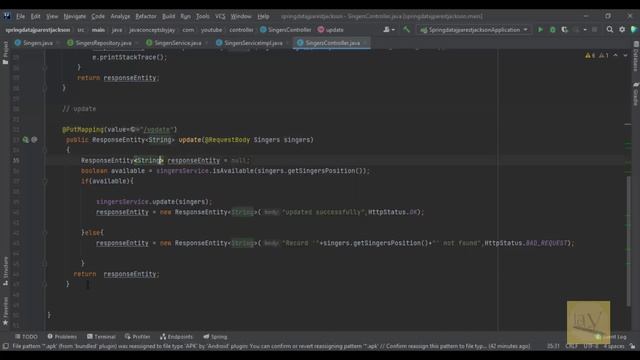
Task: Click the URL icon in PutMapping value
Action: (x=133, y=129)
